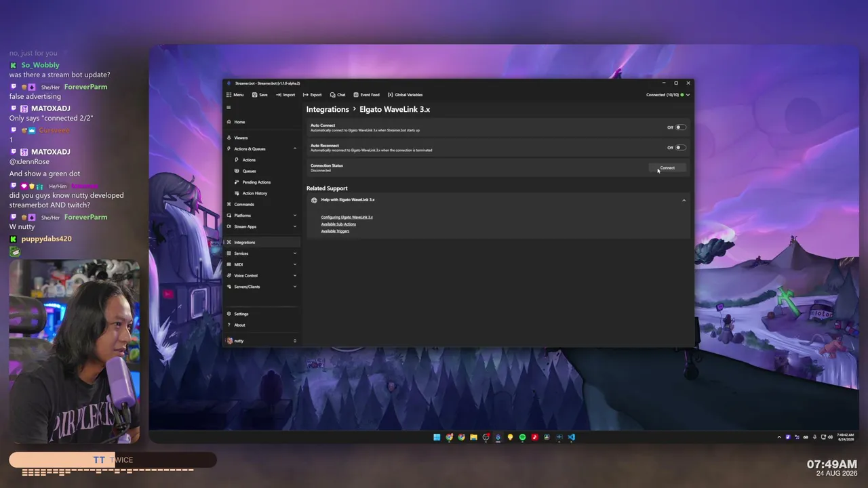This screenshot has width=868, height=488.
Task: Expand the Connected (10/10) status dropdown
Action: tap(668, 95)
